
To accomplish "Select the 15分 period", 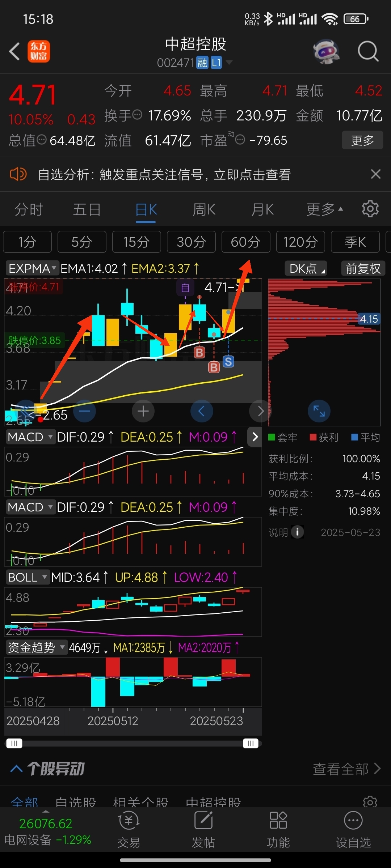I will tap(136, 242).
